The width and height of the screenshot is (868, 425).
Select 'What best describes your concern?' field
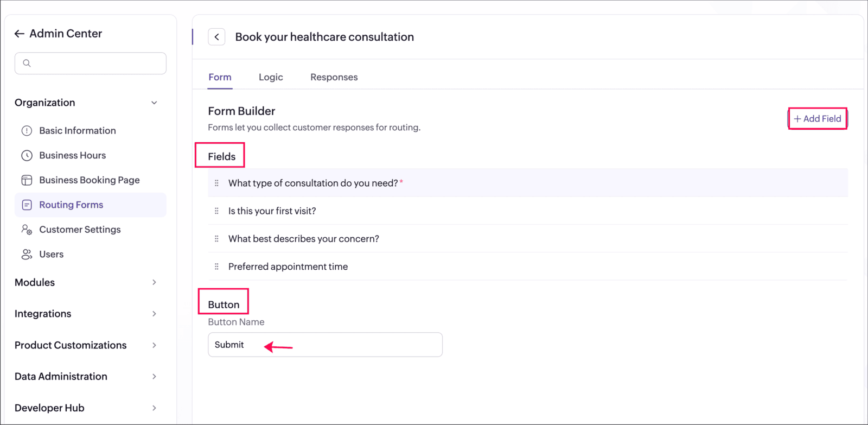coord(528,239)
